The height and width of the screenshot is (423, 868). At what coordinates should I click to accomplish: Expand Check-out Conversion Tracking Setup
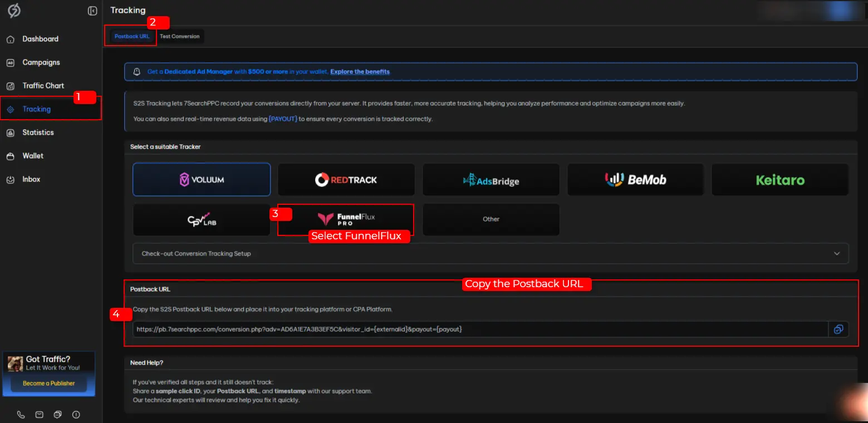(x=491, y=253)
